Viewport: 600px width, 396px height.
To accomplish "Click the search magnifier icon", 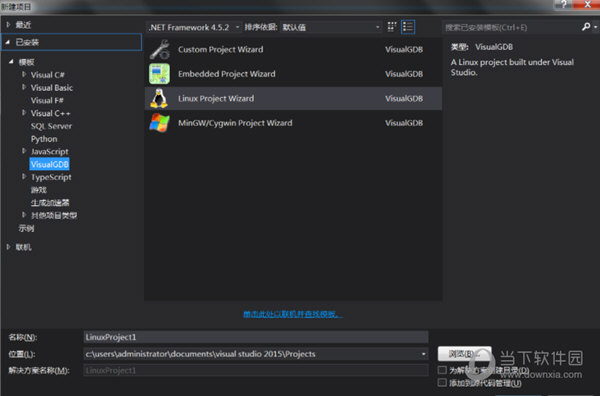I will pos(586,27).
